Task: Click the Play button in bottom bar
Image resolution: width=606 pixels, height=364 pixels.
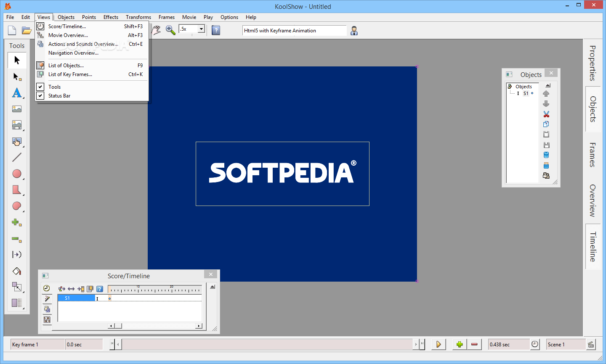Action: click(439, 344)
